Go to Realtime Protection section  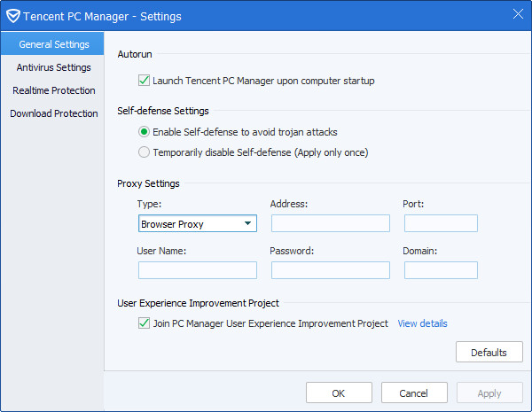click(x=53, y=90)
